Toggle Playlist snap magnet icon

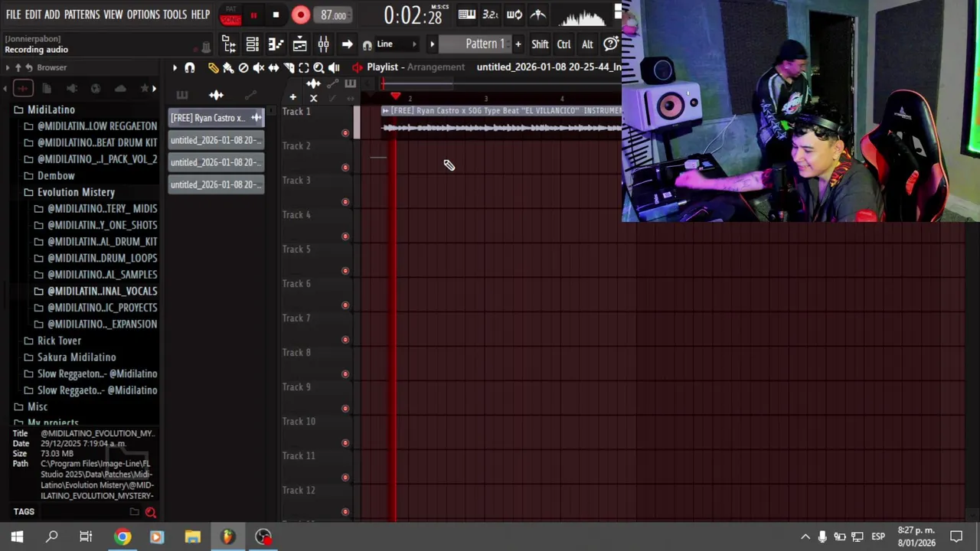tap(190, 68)
